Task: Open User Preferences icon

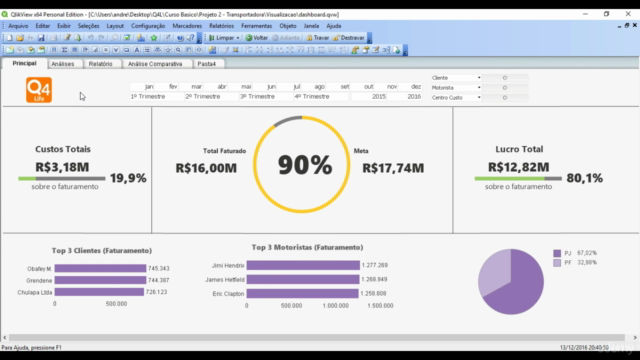Action: [x=355, y=50]
